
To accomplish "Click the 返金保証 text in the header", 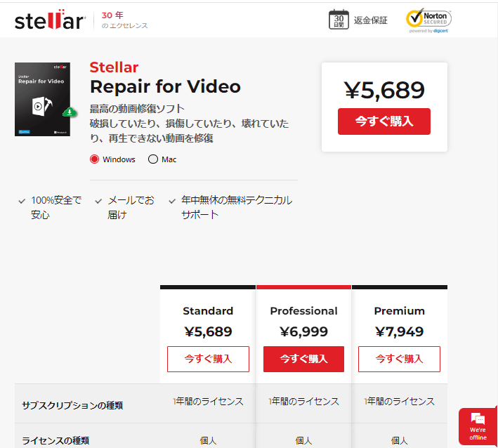I will (x=370, y=20).
